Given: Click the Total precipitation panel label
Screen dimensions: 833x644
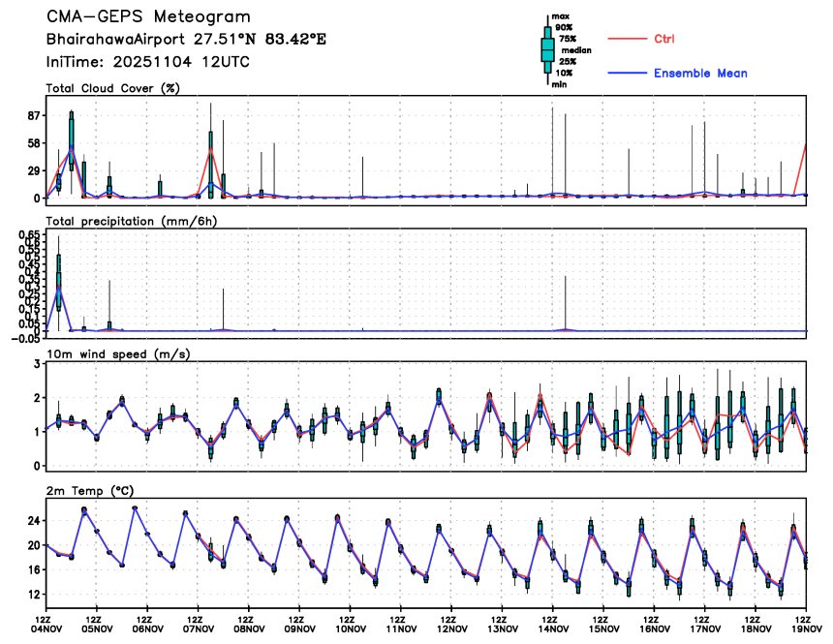Looking at the screenshot, I should 131,221.
